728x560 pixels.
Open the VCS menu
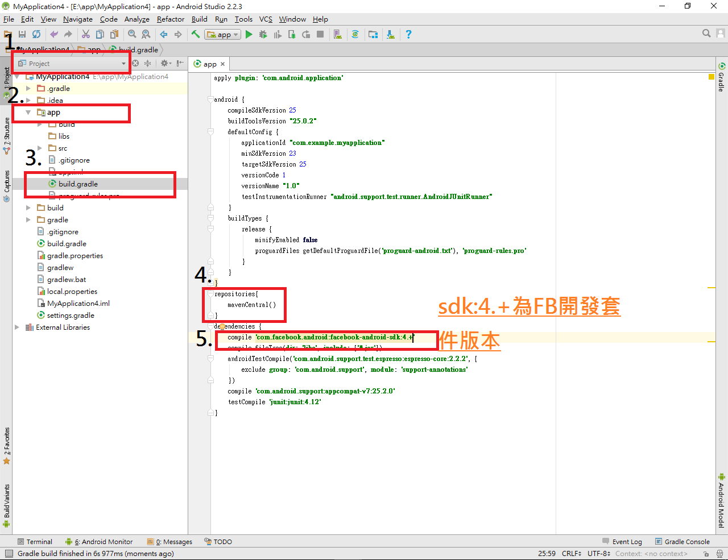(266, 19)
